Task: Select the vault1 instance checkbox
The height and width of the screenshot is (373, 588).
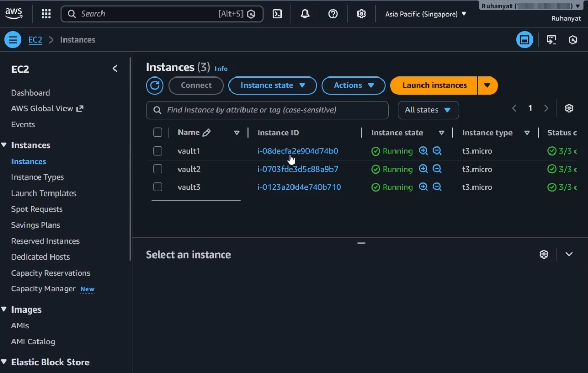Action: click(158, 150)
